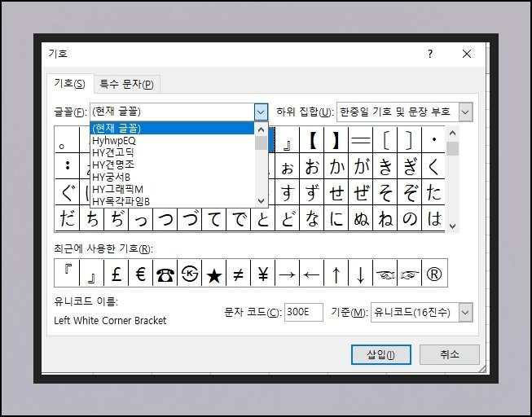
Task: Choose the down arrow recent symbol
Action: (360, 273)
